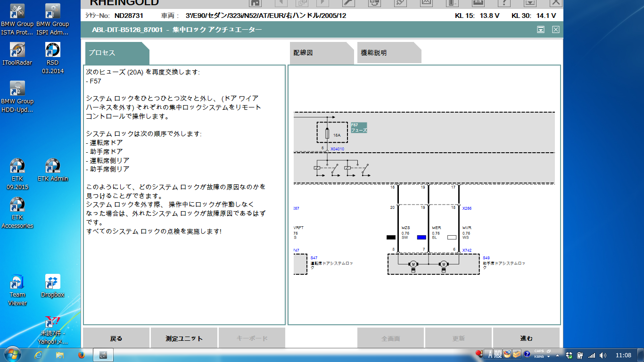Open ETK Accessories desktop icon

pyautogui.click(x=17, y=213)
